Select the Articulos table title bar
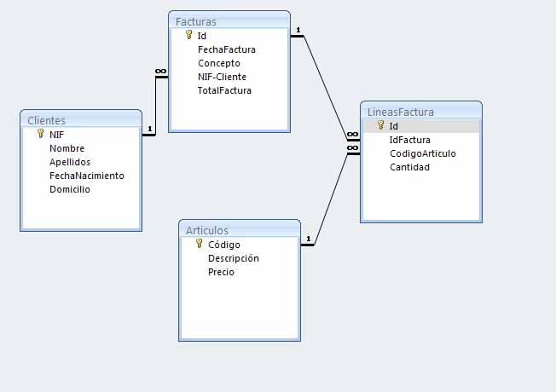556x392 pixels. click(239, 230)
